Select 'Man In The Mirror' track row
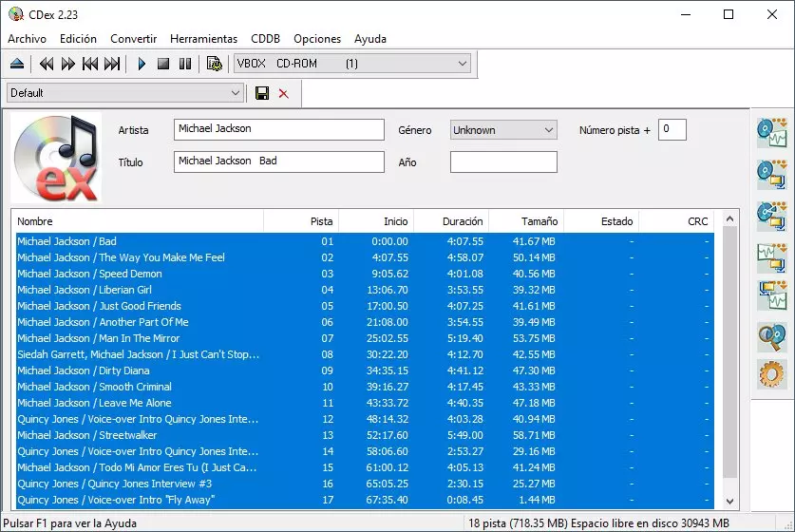Image resolution: width=795 pixels, height=532 pixels. [x=365, y=338]
